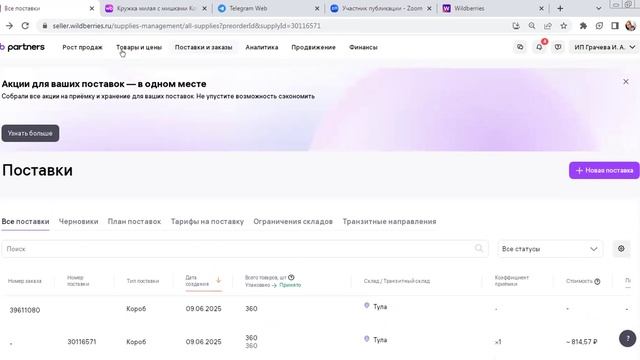Expand the Все статусы dropdown
This screenshot has width=640, height=360.
[550, 249]
